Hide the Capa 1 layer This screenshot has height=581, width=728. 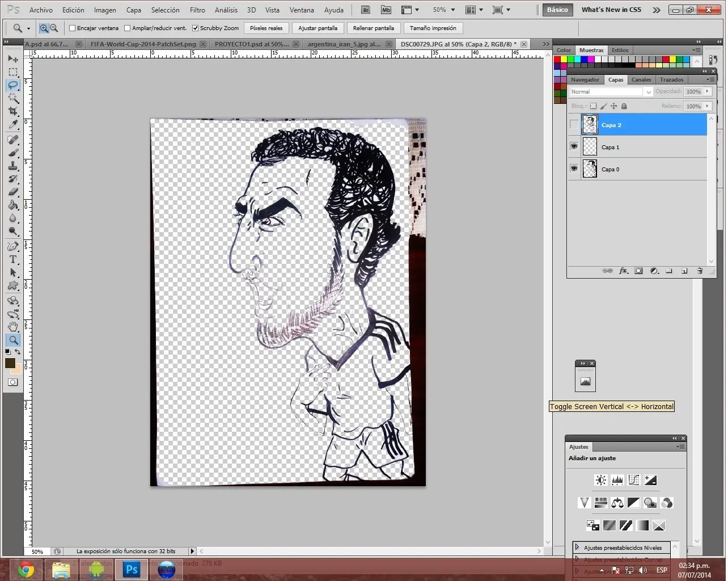(574, 147)
